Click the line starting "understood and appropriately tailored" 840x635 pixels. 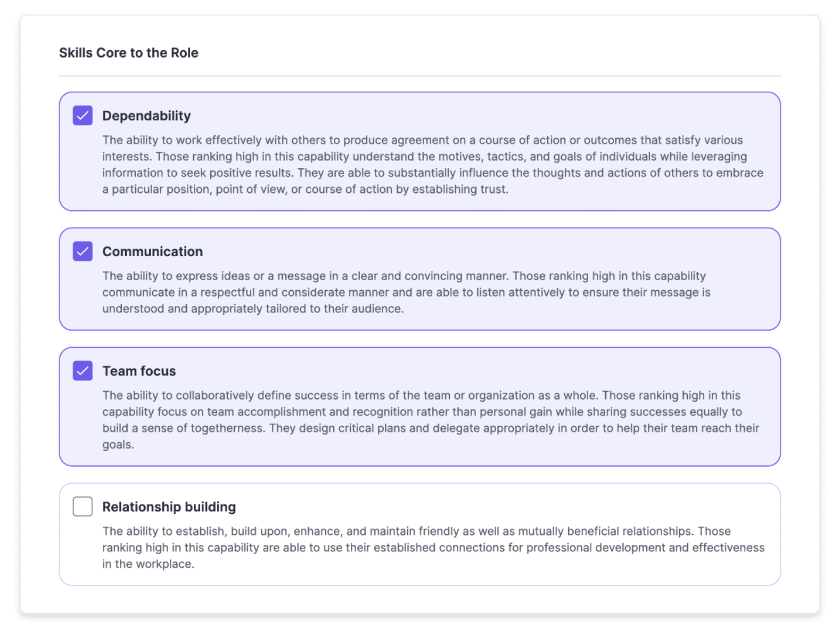[x=253, y=309]
